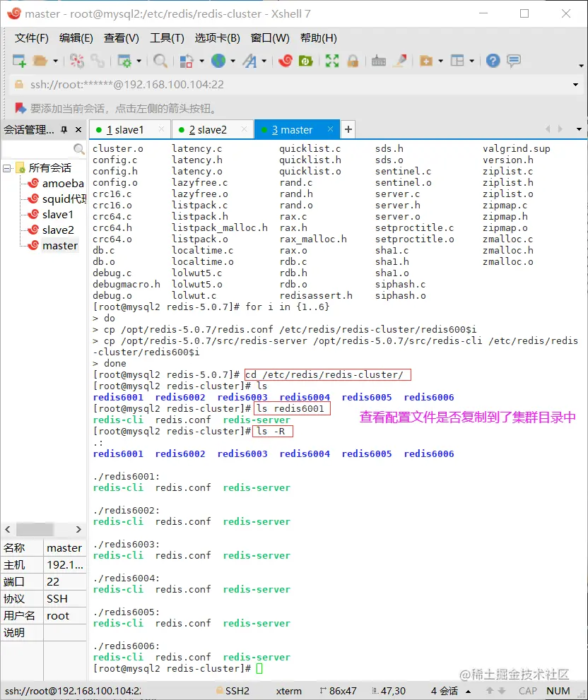The image size is (588, 700).
Task: Open the session Properties gear icon
Action: pos(124,61)
